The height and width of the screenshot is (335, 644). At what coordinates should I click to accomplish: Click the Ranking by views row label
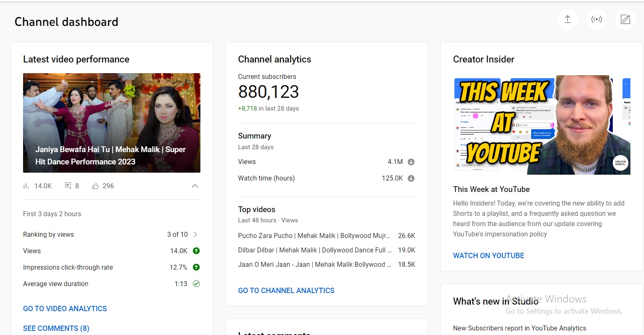49,234
